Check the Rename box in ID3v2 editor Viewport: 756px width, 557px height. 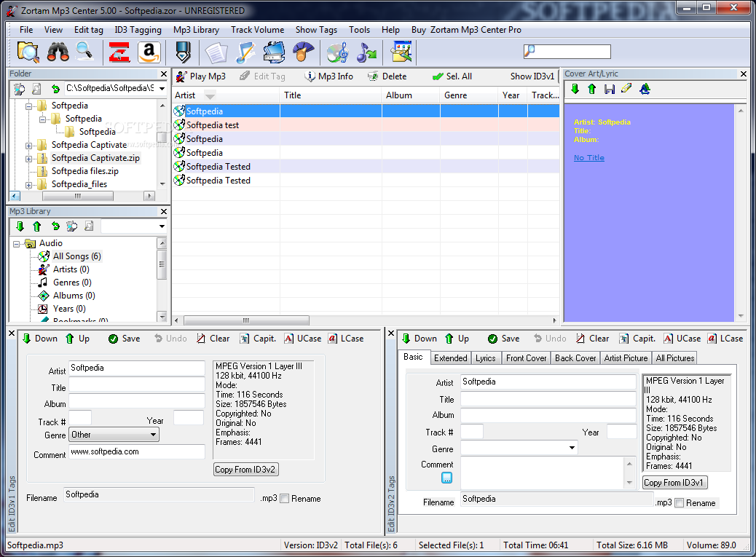point(679,503)
